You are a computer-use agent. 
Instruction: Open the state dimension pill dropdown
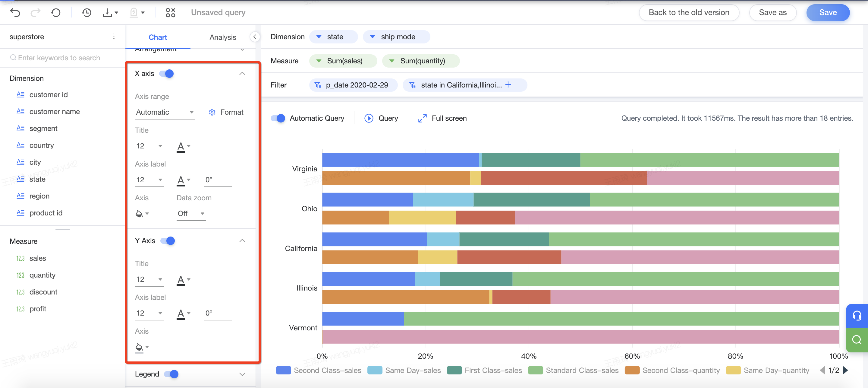coord(333,37)
